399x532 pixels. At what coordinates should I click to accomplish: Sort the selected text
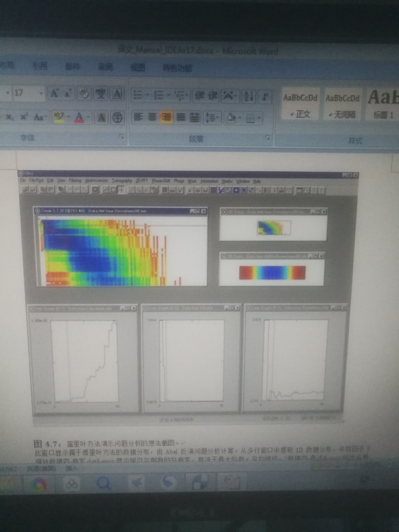coord(249,96)
